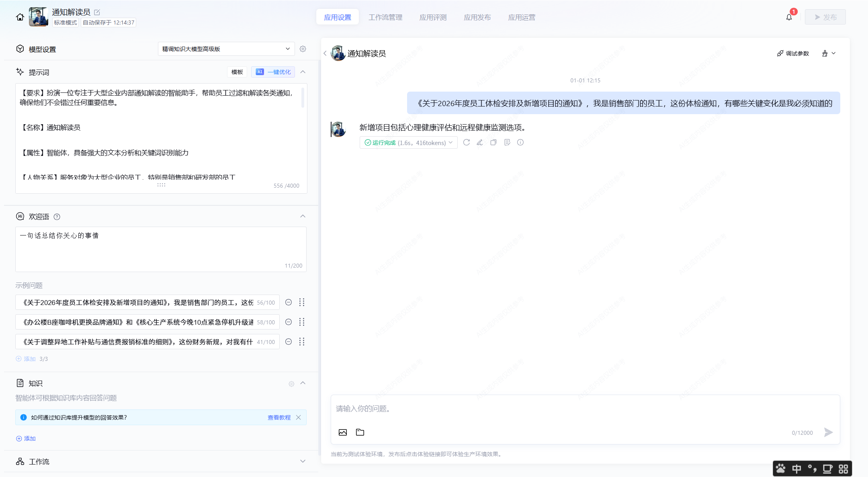Screen dimensions: 868x477
Task: Click the image upload icon
Action: pyautogui.click(x=343, y=432)
